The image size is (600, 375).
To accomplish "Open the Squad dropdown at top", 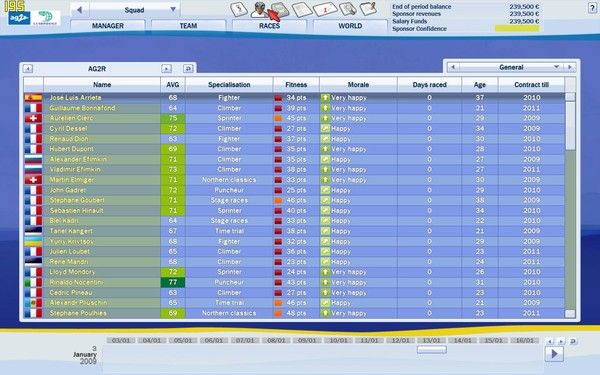I will [134, 10].
